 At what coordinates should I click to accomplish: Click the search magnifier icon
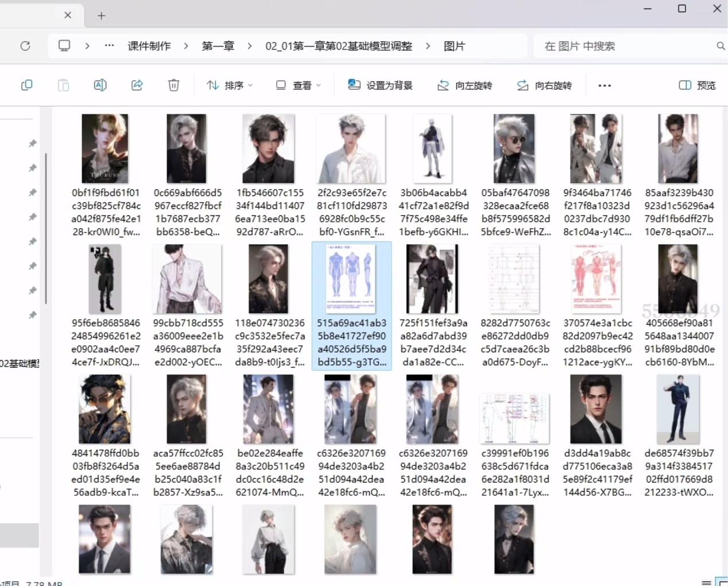(721, 46)
